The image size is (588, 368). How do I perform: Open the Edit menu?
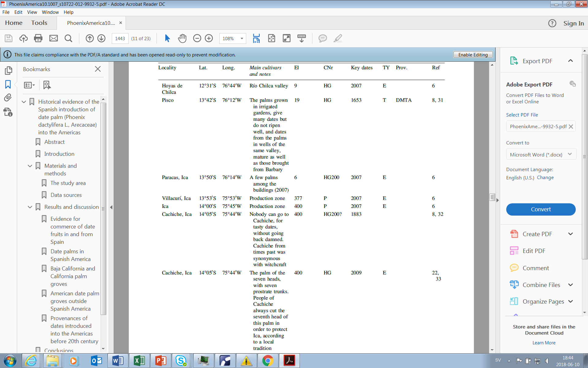click(18, 12)
